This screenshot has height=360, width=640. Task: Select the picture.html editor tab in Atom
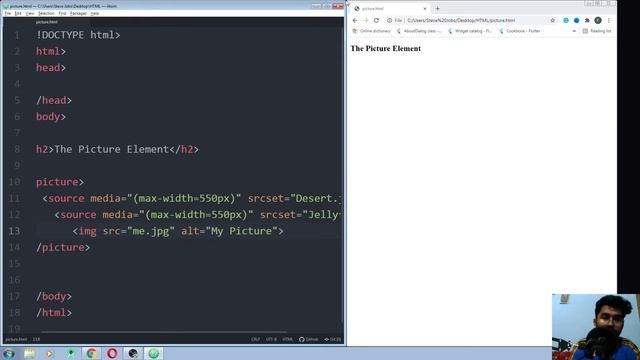tap(47, 22)
